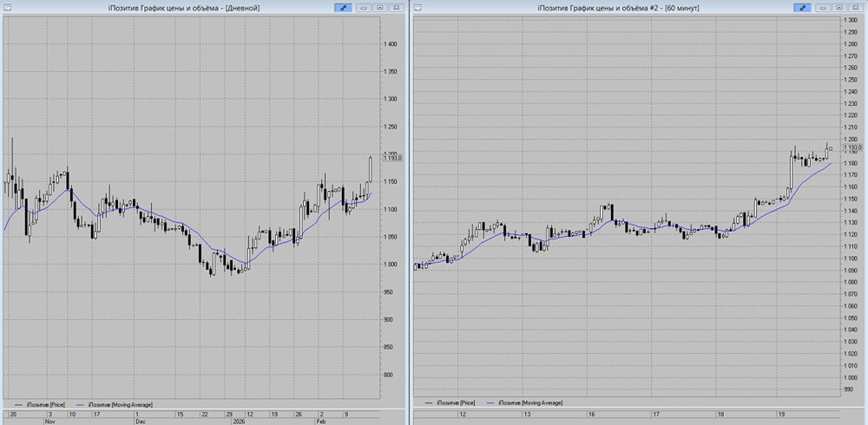Click the Dec month label on the daily time axis
Image resolution: width=868 pixels, height=425 pixels.
pos(139,421)
